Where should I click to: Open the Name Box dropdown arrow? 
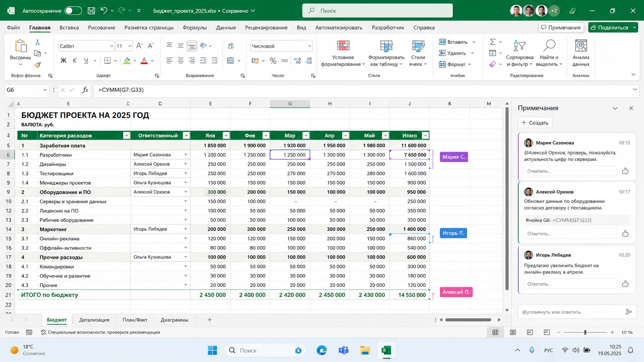pyautogui.click(x=45, y=90)
